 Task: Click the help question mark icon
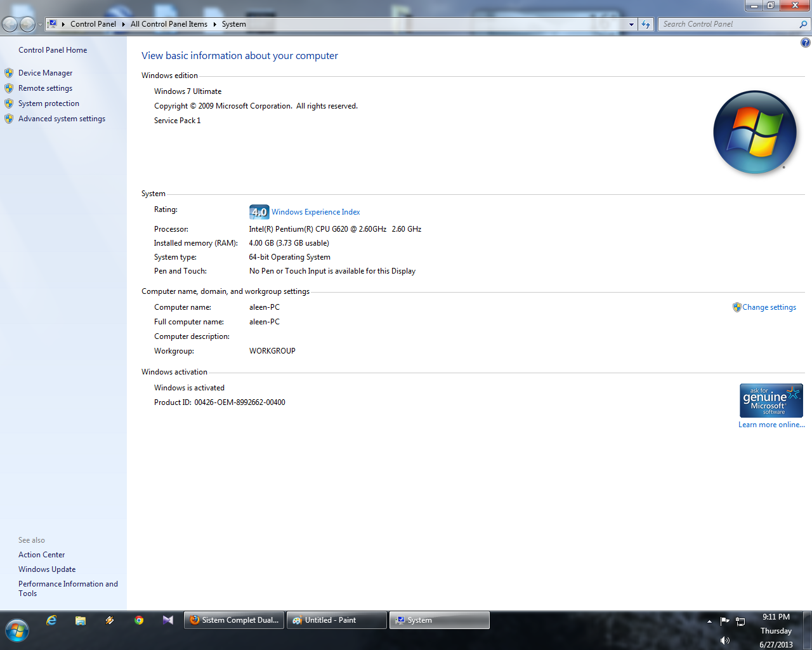point(805,43)
